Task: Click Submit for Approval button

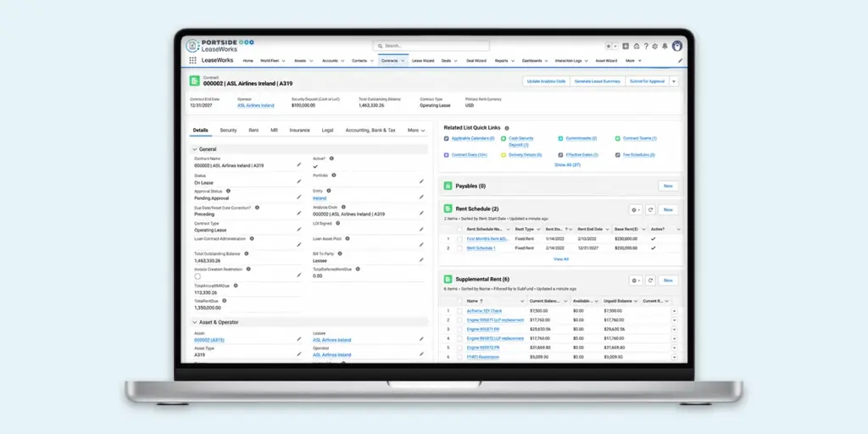Action: pyautogui.click(x=647, y=81)
